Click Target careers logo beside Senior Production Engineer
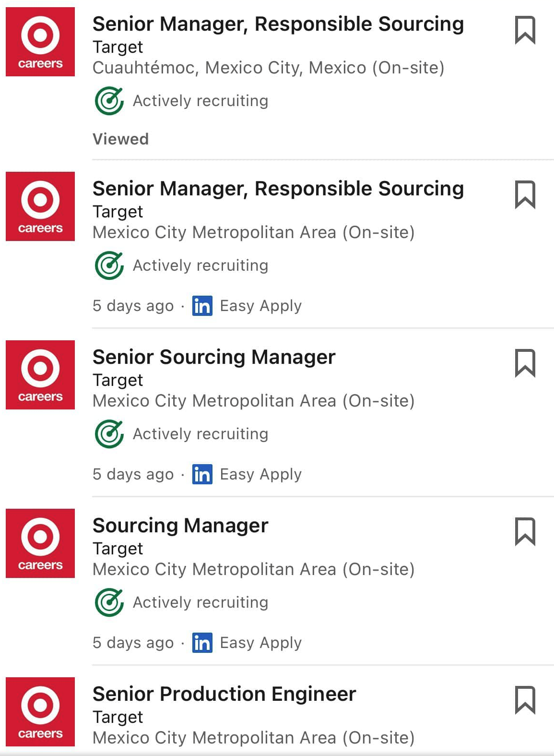Image resolution: width=554 pixels, height=756 pixels. [40, 711]
